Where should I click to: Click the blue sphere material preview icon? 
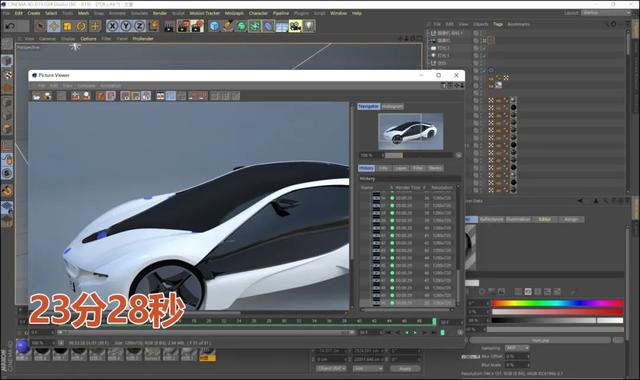click(23, 347)
